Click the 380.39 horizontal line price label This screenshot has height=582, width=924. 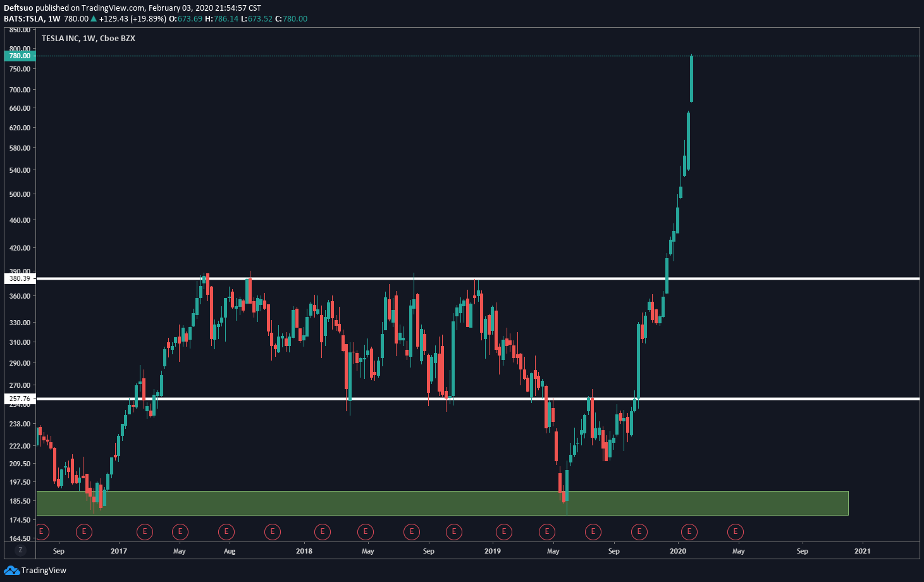coord(19,278)
